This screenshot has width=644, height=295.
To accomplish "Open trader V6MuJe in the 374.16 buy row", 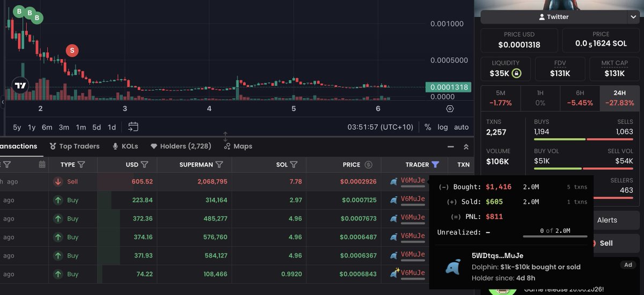I will tap(413, 236).
